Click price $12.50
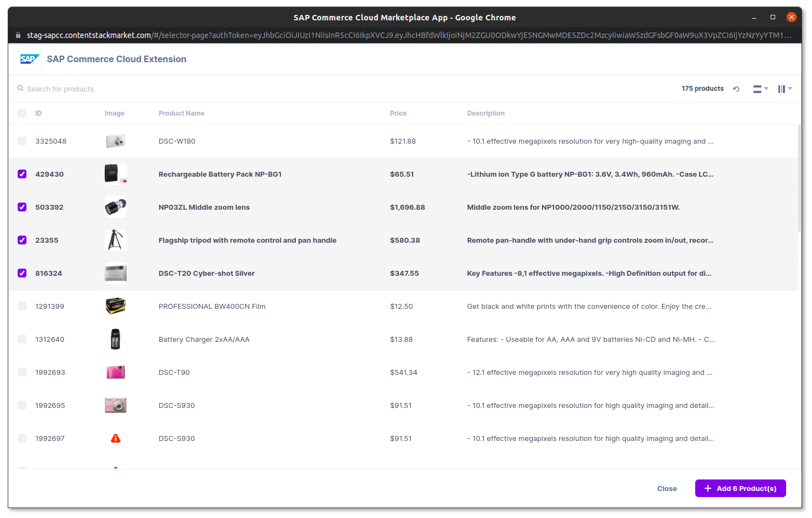Viewport: 812px width, 518px height. [401, 307]
